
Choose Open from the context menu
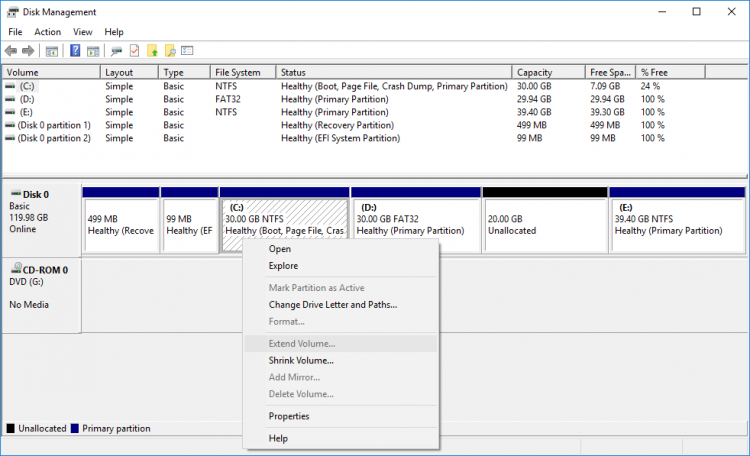click(341, 249)
